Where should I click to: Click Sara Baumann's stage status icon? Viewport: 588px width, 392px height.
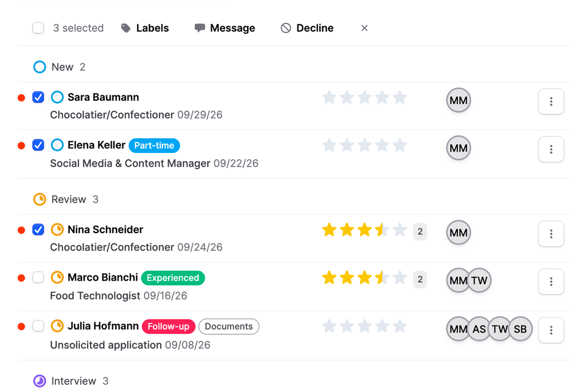(57, 97)
